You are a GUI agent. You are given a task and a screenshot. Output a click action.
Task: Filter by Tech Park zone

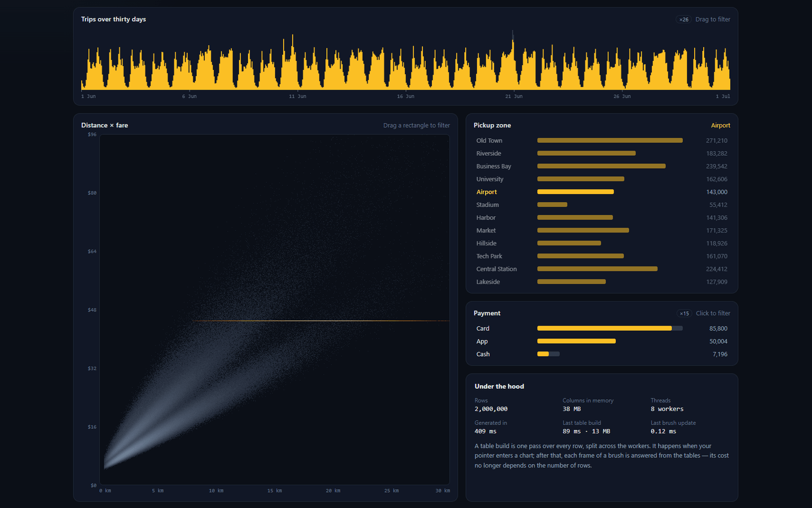602,256
